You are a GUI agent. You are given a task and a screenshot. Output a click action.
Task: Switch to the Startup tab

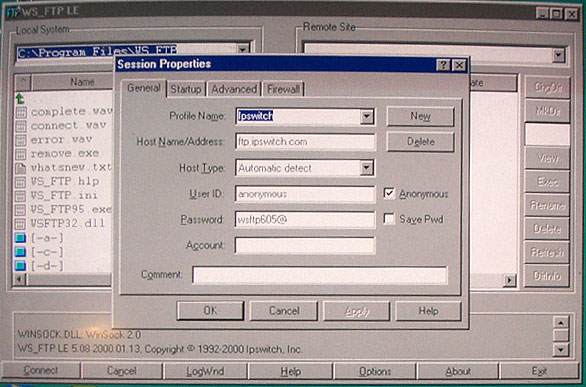click(186, 89)
